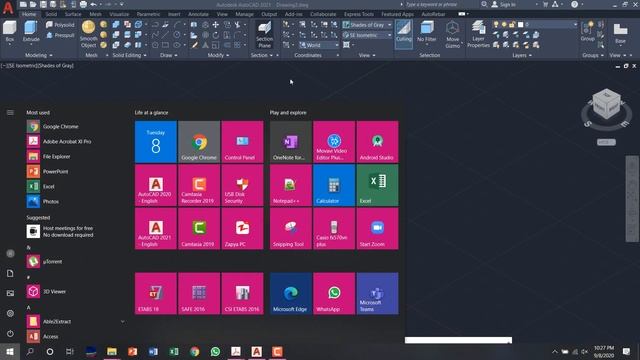
Task: Click the Move Gizmo tool
Action: click(452, 35)
